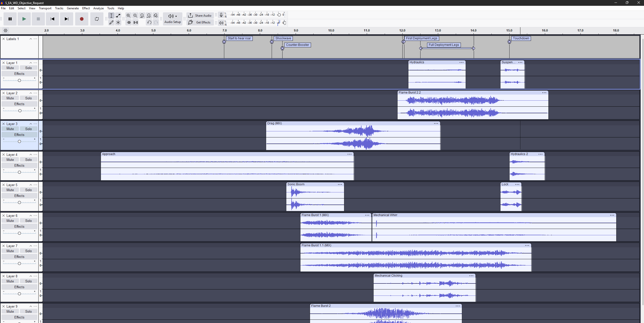
Task: Select the Draw pencil tool
Action: coord(111,22)
